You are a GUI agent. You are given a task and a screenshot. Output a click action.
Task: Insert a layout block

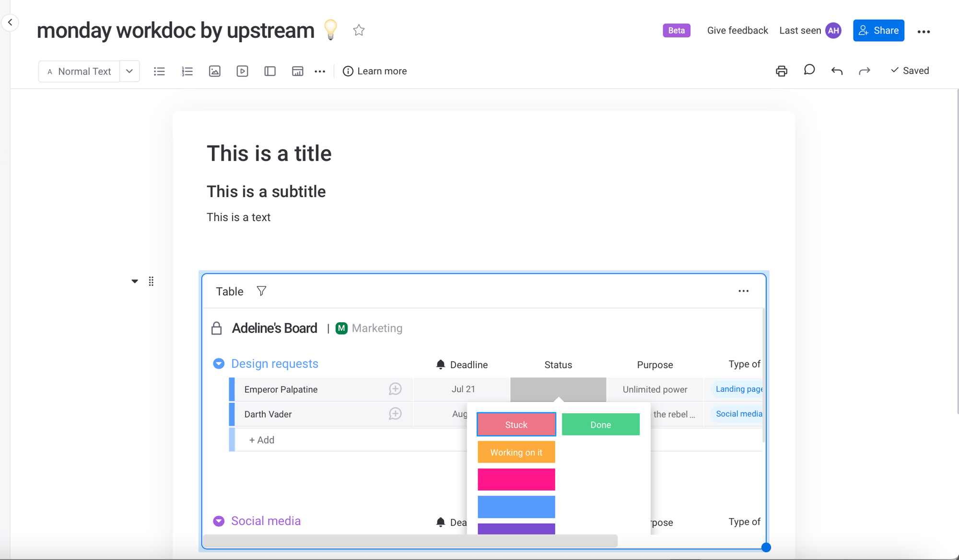pyautogui.click(x=269, y=71)
